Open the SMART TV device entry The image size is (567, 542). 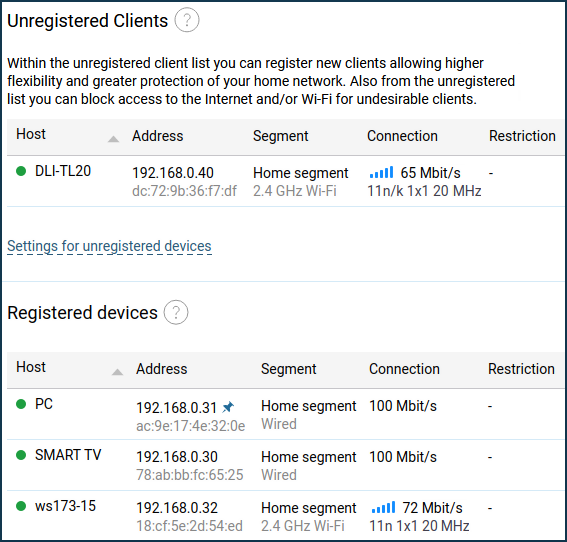pyautogui.click(x=286, y=465)
